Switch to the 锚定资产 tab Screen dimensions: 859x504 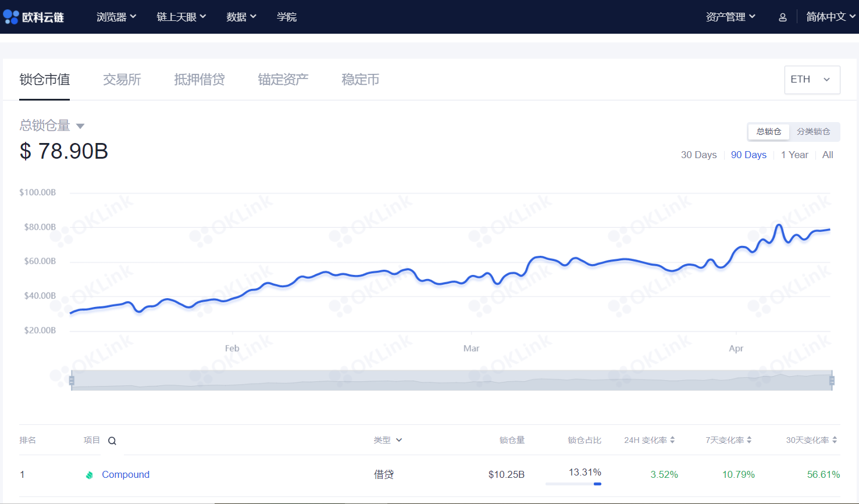[283, 80]
